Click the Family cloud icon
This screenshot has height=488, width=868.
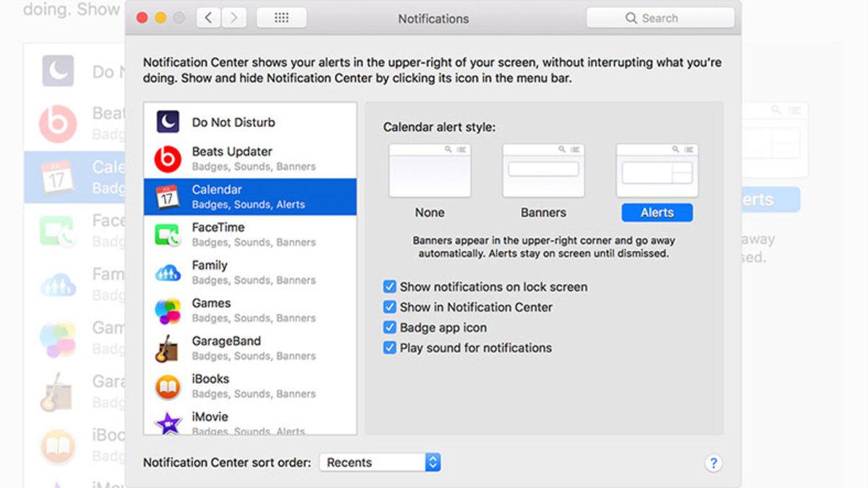tap(168, 273)
